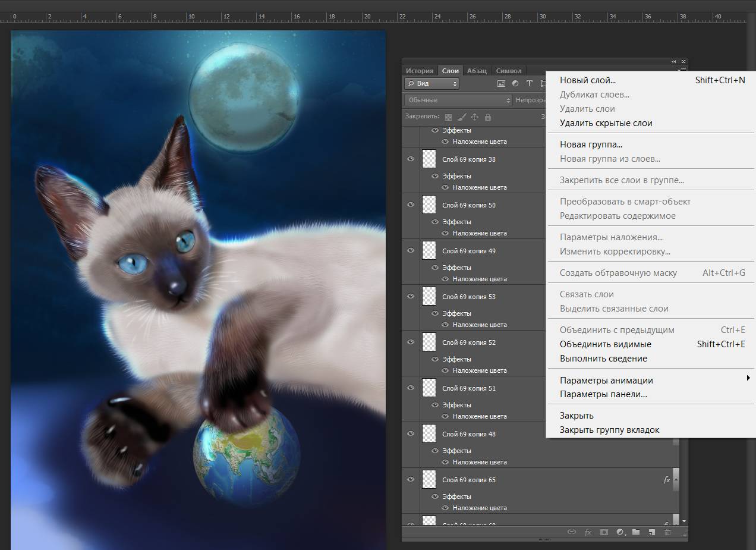Click thumbnail of Слой 69 копия 50
The width and height of the screenshot is (756, 550).
(429, 205)
